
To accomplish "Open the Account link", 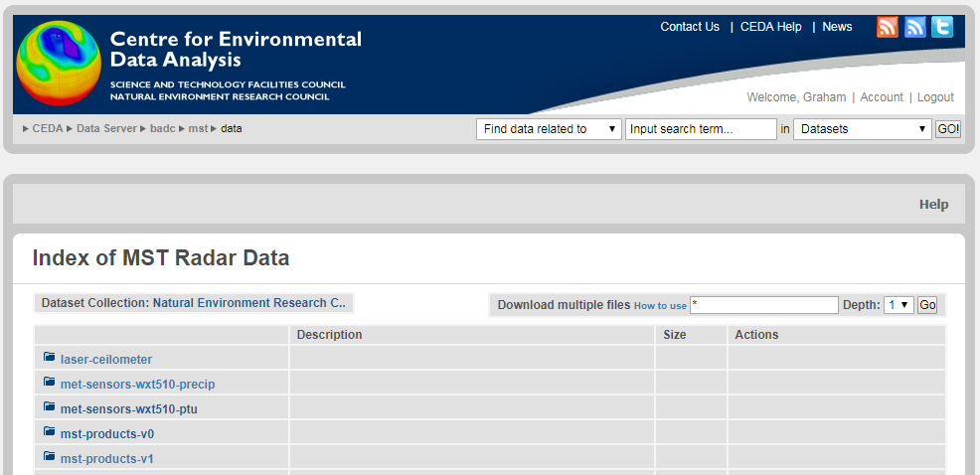I will [x=882, y=97].
